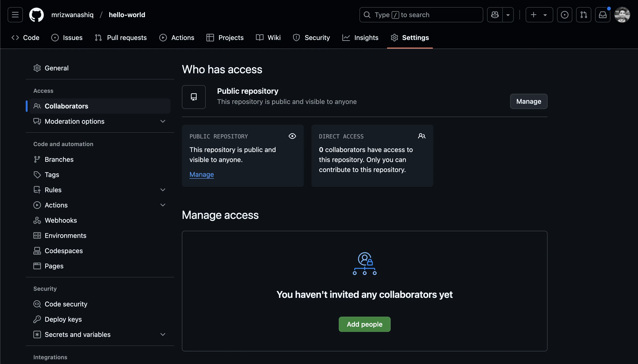
Task: Open the notifications inbox icon
Action: click(x=603, y=15)
